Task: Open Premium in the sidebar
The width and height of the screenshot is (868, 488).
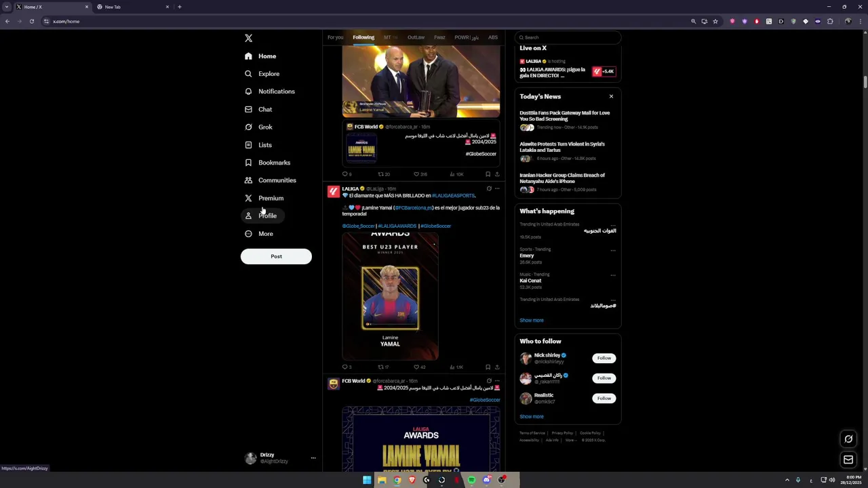Action: (x=264, y=198)
